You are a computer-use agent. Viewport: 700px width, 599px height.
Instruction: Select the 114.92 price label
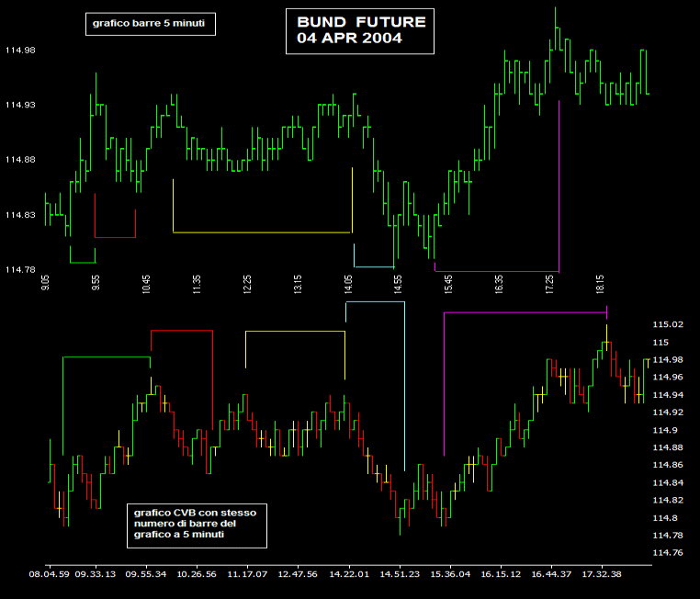tap(668, 413)
